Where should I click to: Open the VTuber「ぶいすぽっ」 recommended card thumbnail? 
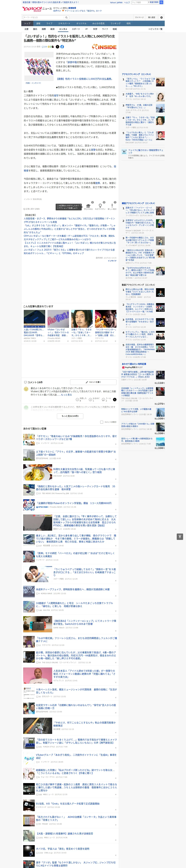[x=58, y=319]
